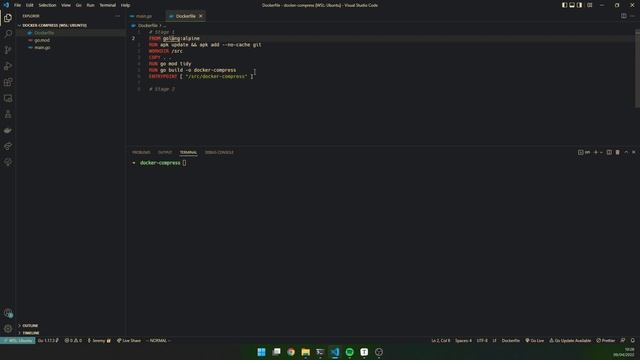640x360 pixels.
Task: Open the Terminal menu
Action: click(107, 5)
